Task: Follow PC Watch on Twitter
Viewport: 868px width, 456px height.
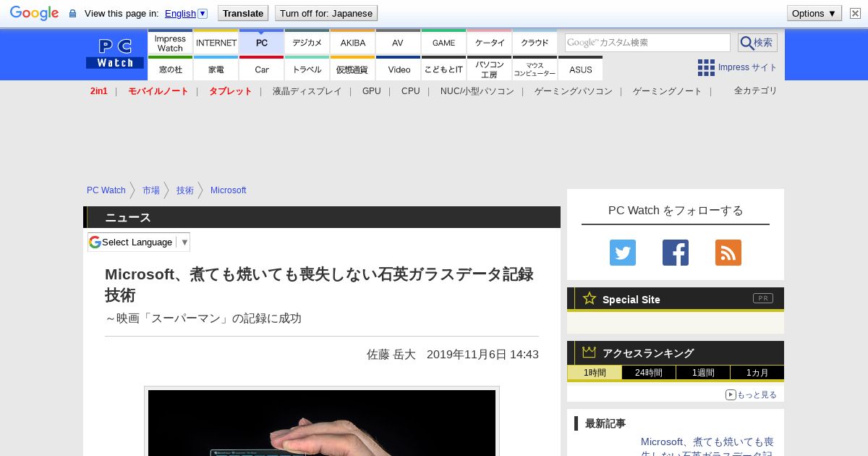Action: (x=623, y=253)
